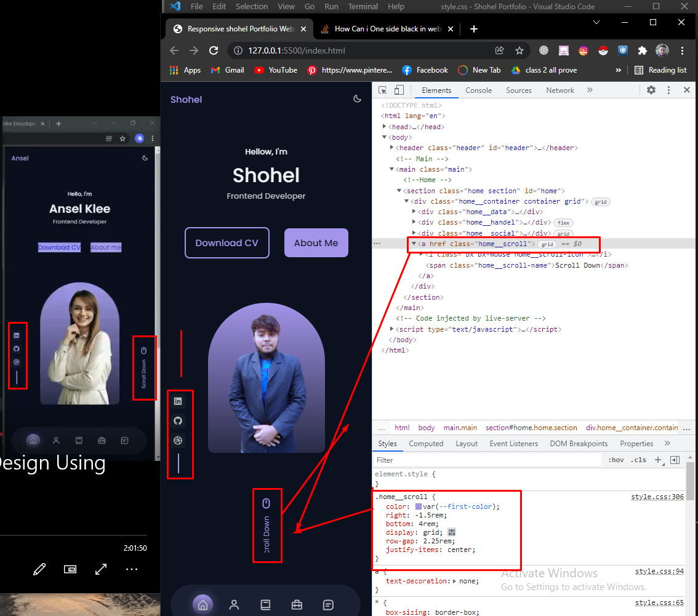The width and height of the screenshot is (698, 616).
Task: Open the Computed styles tab
Action: click(x=426, y=444)
